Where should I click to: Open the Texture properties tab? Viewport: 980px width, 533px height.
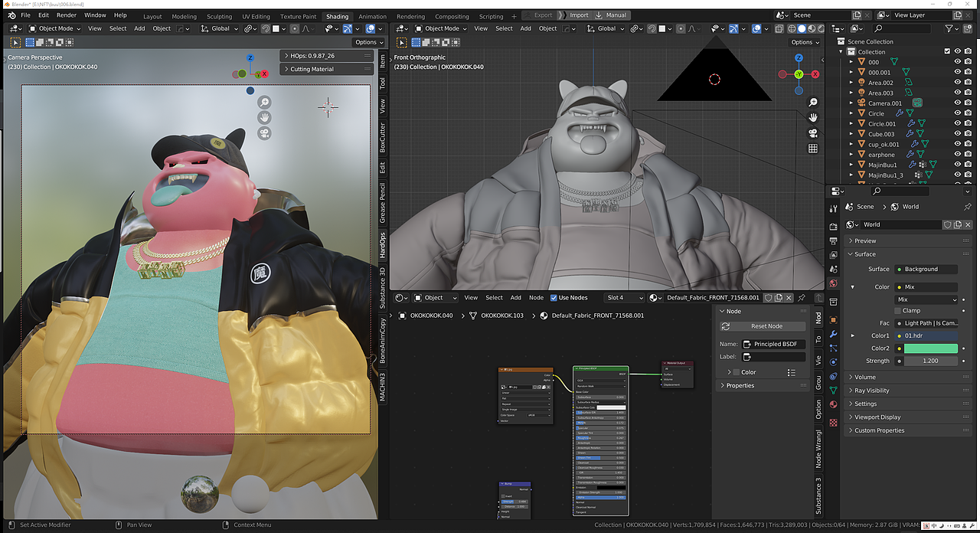[x=833, y=422]
